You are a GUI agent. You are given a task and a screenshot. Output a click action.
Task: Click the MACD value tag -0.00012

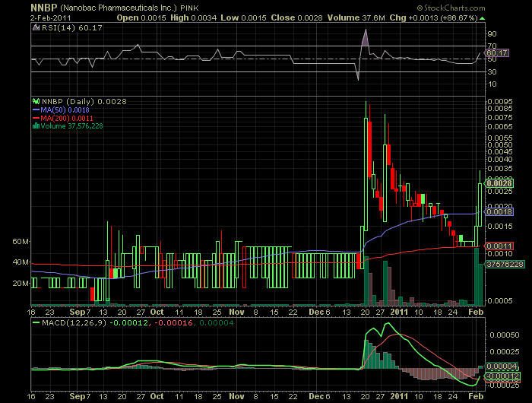[x=502, y=376]
